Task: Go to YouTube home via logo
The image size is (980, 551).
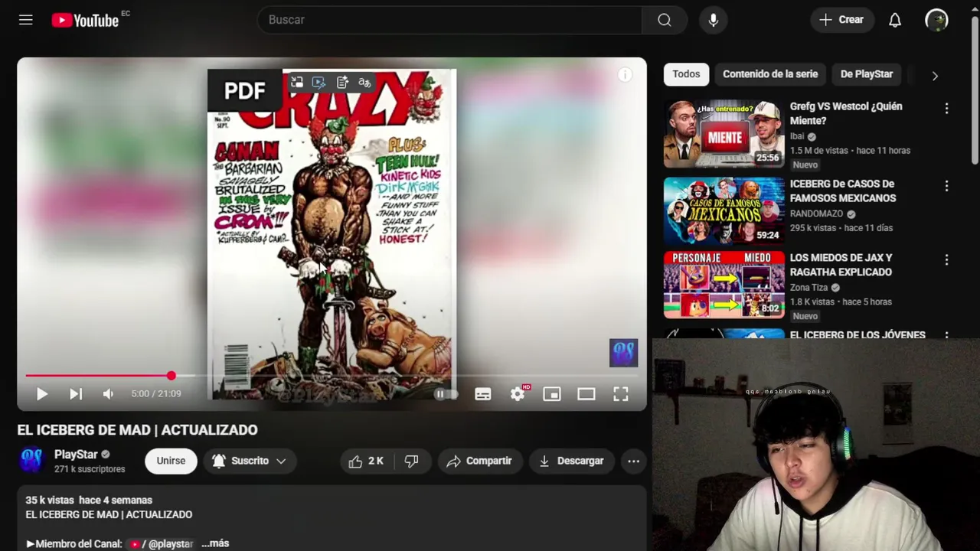Action: coord(85,21)
